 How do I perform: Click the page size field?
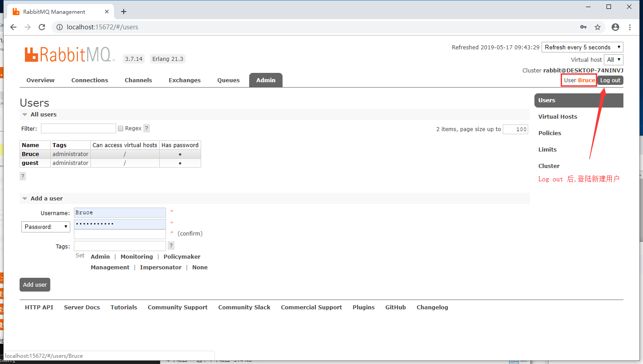click(515, 129)
